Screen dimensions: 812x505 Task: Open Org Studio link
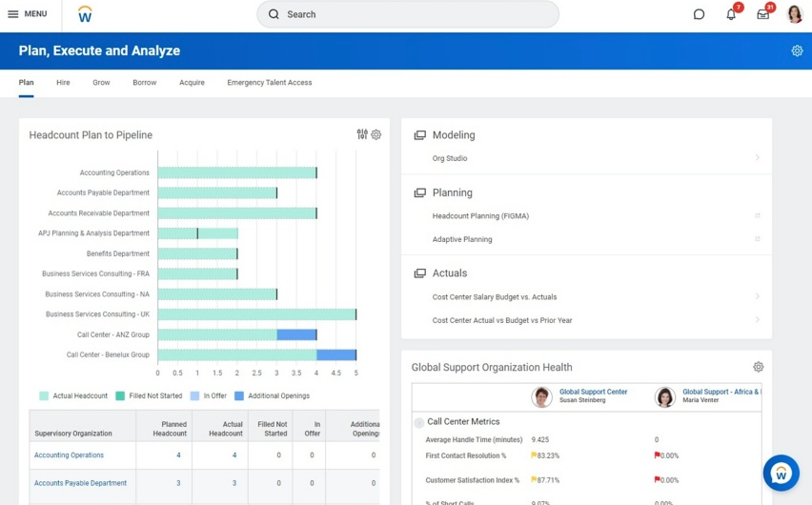click(x=450, y=158)
